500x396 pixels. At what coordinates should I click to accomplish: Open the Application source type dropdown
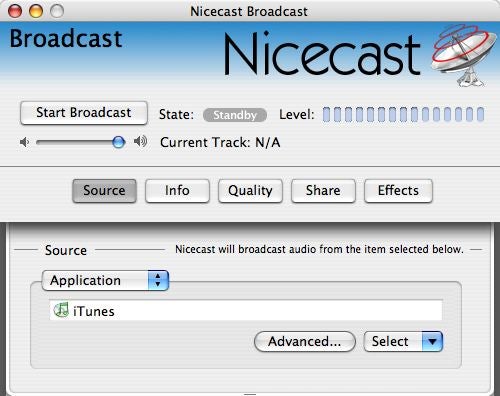[x=105, y=280]
